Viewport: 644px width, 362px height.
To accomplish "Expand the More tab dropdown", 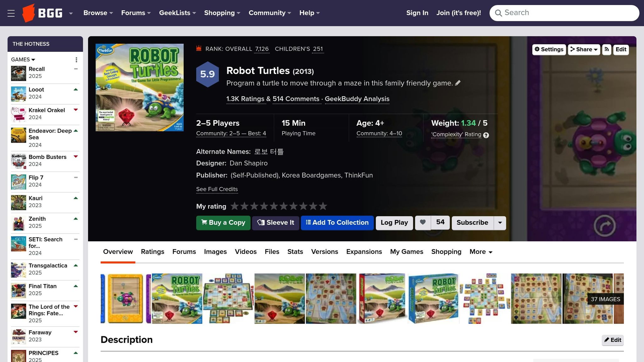I will [481, 252].
